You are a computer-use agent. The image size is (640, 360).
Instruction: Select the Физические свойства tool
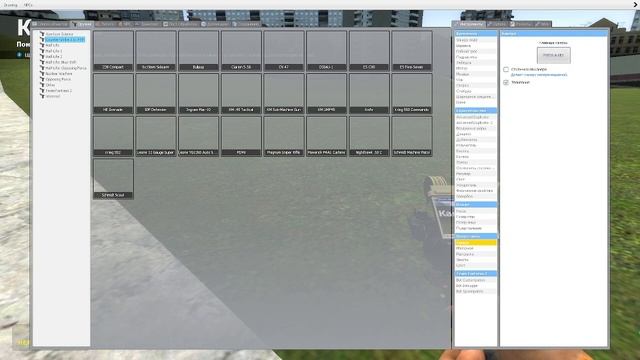pos(476,191)
